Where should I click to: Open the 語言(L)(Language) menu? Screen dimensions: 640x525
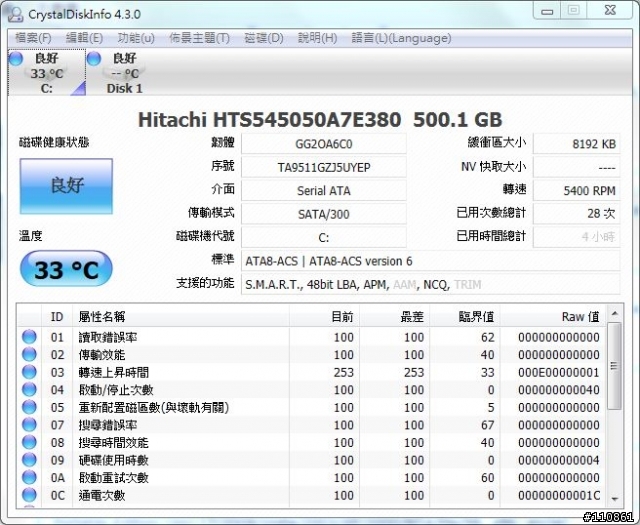(x=401, y=38)
